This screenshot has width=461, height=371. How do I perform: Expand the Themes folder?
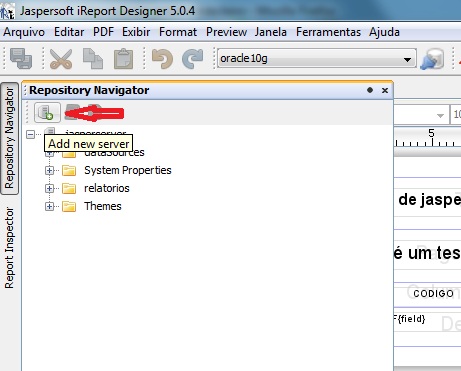tap(49, 206)
